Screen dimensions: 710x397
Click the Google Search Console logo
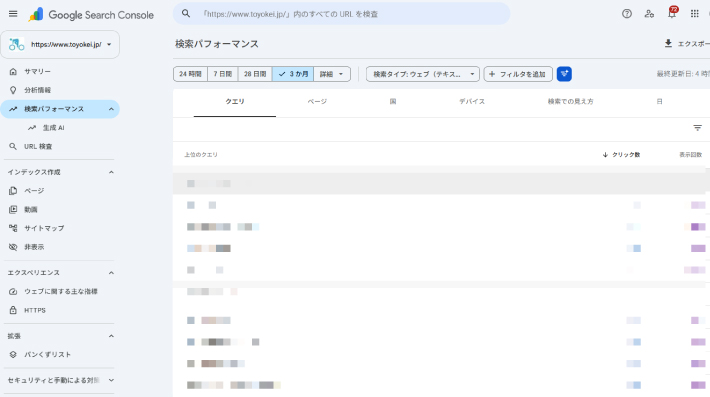[91, 14]
